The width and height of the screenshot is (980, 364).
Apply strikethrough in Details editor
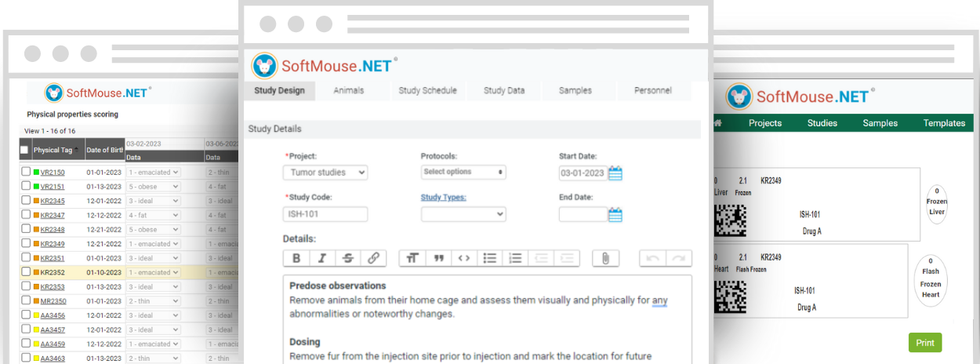point(348,257)
